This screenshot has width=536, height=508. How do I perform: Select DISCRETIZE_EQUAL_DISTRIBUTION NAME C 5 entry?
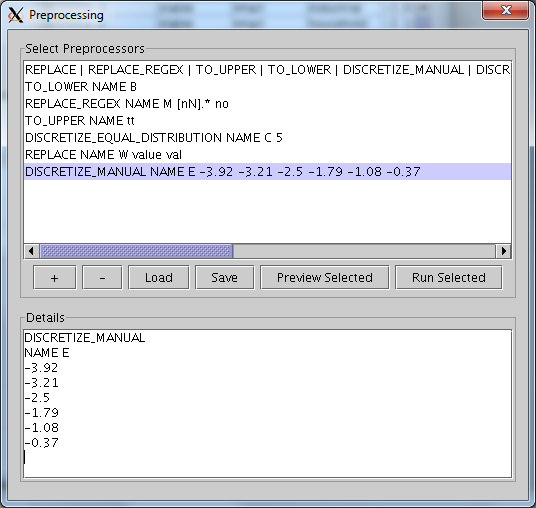[267, 138]
